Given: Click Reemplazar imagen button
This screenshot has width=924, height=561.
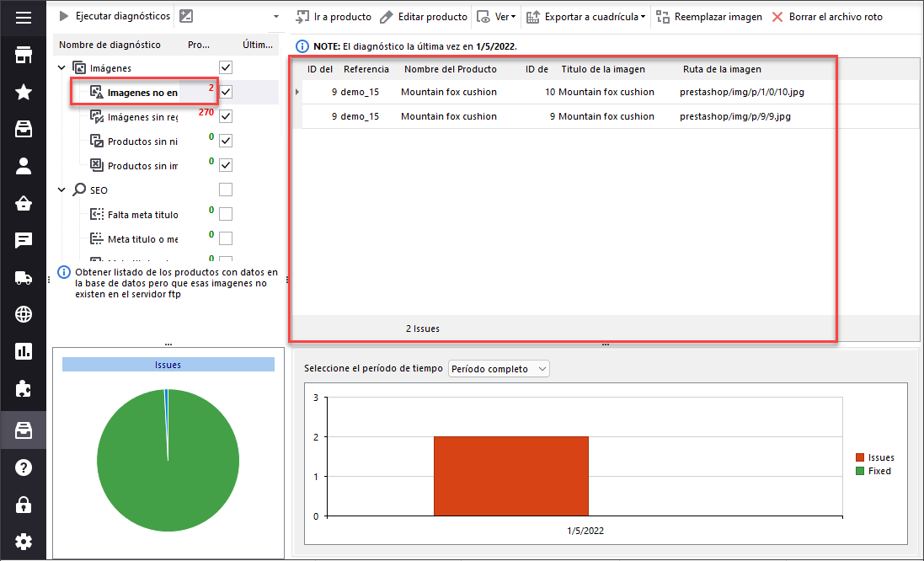Looking at the screenshot, I should click(x=708, y=17).
